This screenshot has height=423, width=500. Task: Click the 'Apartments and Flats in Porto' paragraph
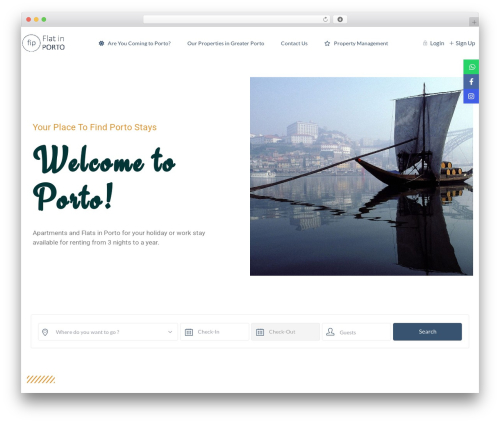119,238
